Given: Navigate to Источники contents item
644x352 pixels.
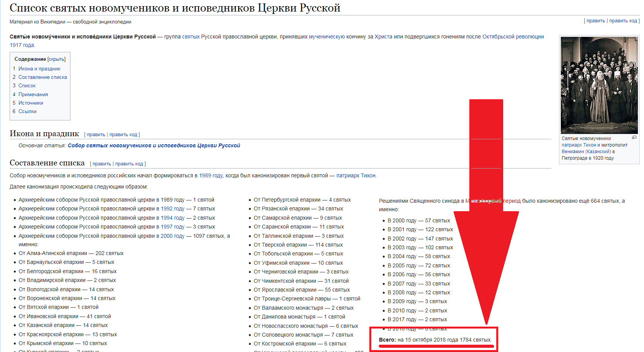Looking at the screenshot, I should (31, 103).
